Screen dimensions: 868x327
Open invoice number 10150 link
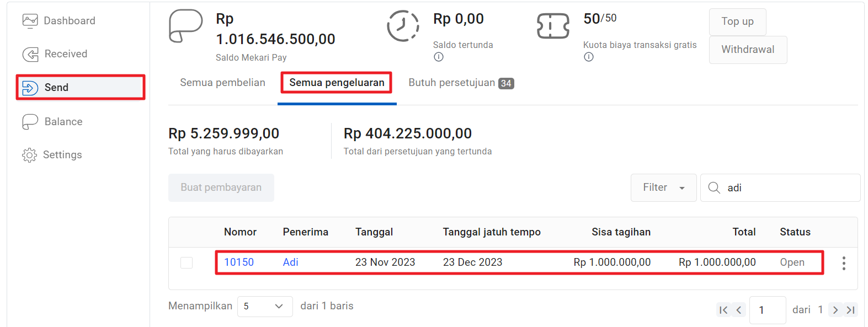239,262
